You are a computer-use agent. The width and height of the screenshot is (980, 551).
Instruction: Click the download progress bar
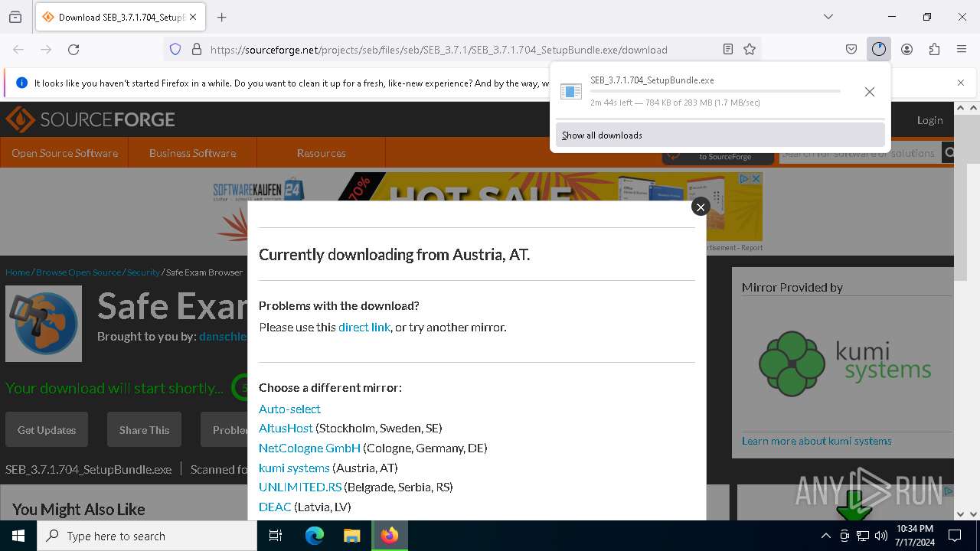tap(715, 91)
